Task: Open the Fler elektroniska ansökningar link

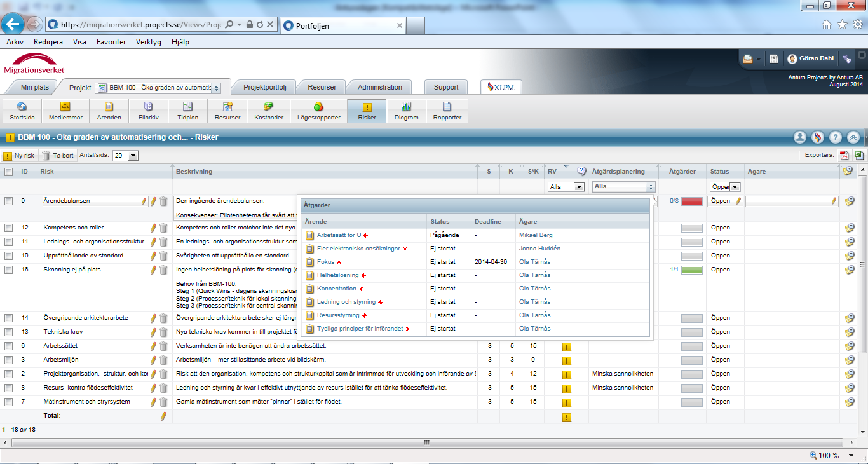Action: point(358,249)
